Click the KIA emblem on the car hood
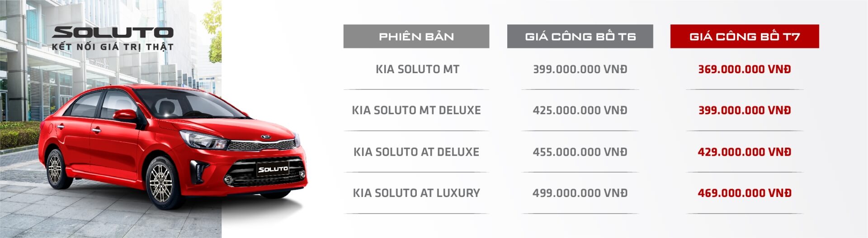Viewport: 868px width, 238px height. click(x=266, y=136)
